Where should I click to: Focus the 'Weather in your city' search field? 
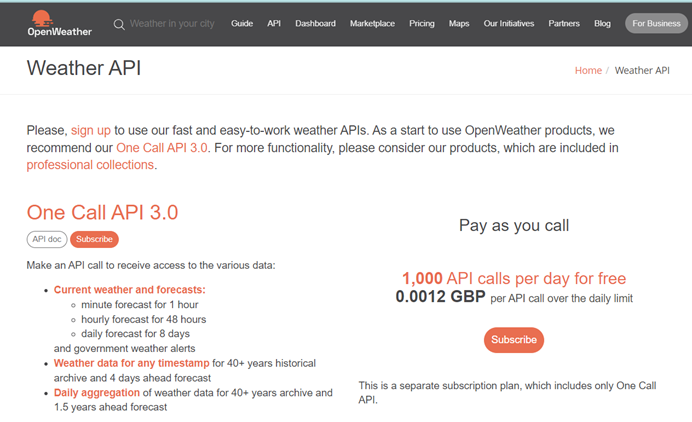tap(172, 24)
